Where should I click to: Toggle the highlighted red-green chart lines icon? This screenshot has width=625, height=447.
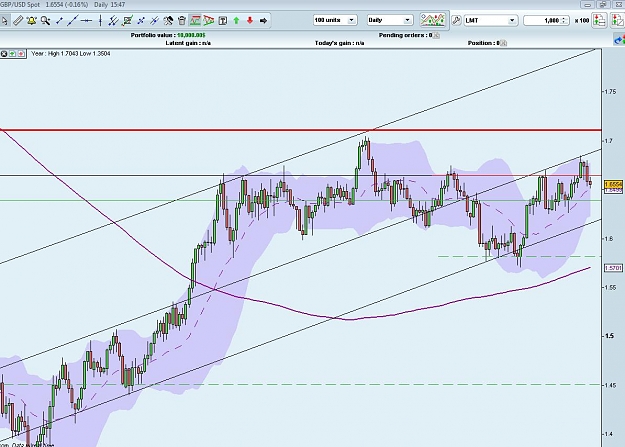[x=195, y=20]
